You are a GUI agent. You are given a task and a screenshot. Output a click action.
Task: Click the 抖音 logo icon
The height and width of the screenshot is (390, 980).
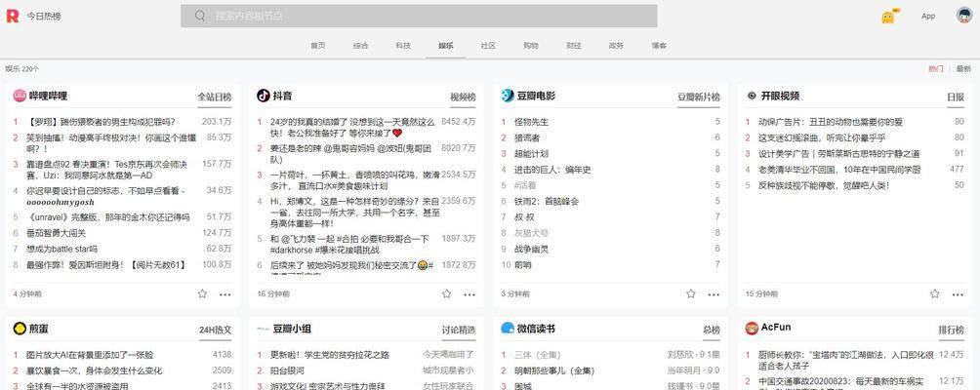click(x=264, y=96)
